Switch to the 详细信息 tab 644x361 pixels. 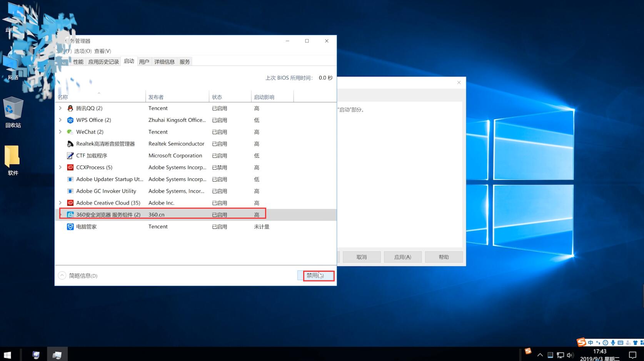pyautogui.click(x=164, y=62)
